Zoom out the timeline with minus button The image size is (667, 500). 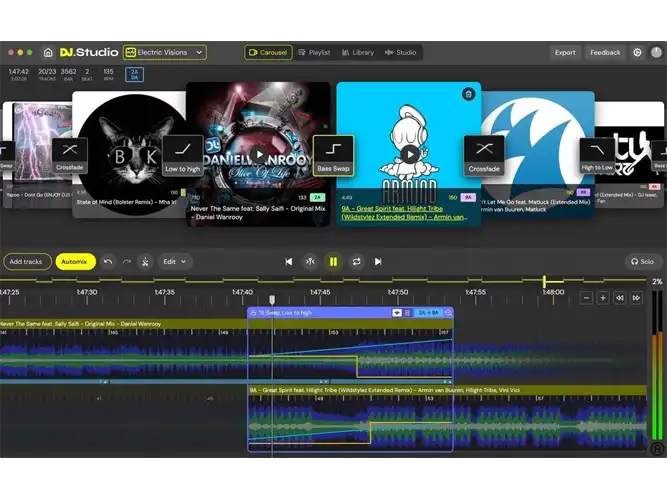click(586, 298)
